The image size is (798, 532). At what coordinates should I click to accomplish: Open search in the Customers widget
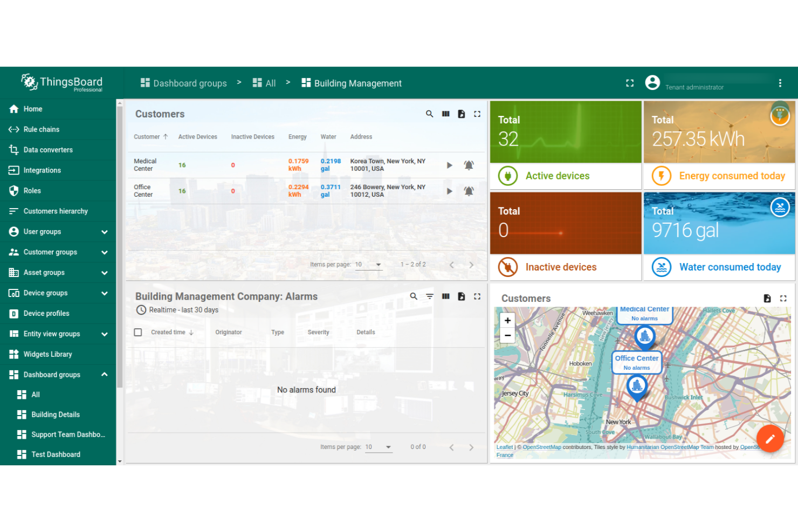point(429,114)
